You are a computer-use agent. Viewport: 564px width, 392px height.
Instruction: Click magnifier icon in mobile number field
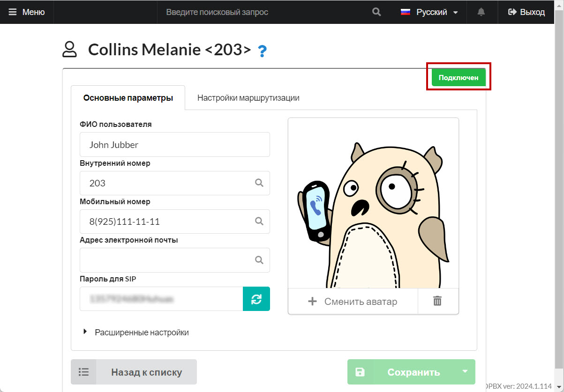click(x=259, y=221)
